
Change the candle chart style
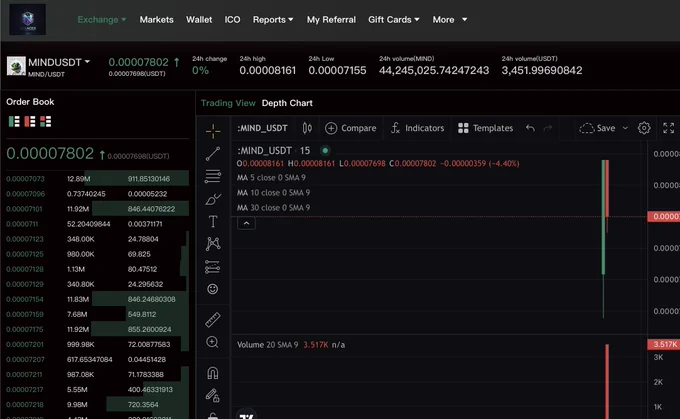click(x=307, y=128)
